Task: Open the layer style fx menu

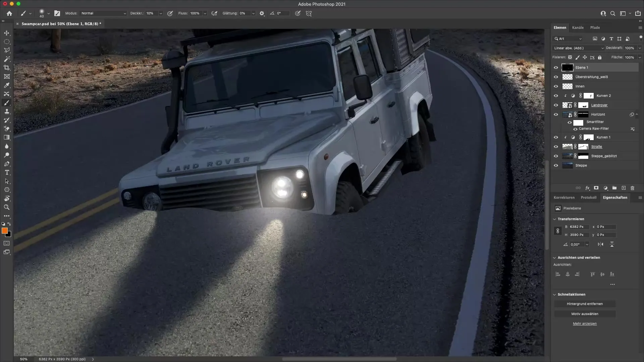Action: click(x=587, y=188)
